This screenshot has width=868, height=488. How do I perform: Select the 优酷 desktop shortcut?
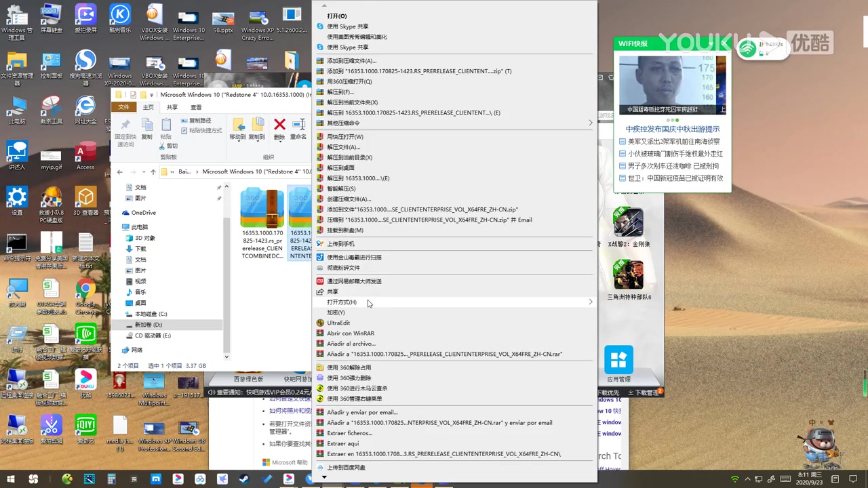pos(85,384)
